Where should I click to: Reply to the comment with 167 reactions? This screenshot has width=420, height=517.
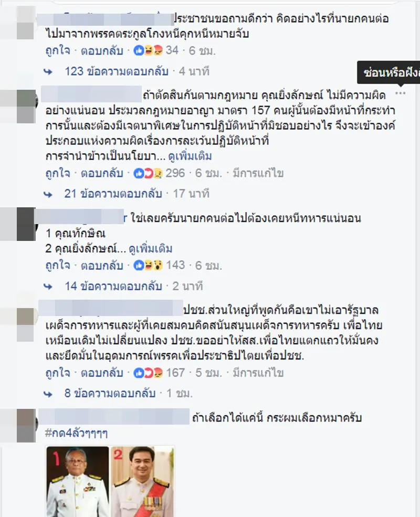tap(102, 373)
